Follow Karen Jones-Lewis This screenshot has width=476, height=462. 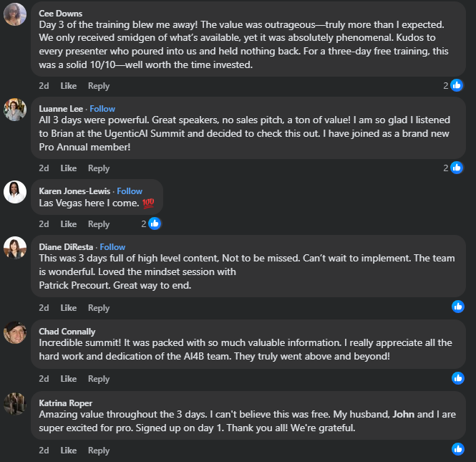tap(130, 191)
